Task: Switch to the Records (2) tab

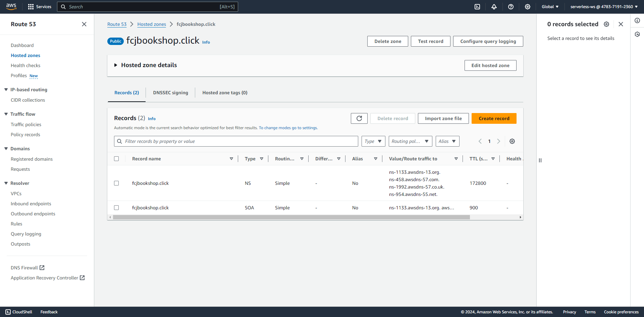Action: pos(127,93)
